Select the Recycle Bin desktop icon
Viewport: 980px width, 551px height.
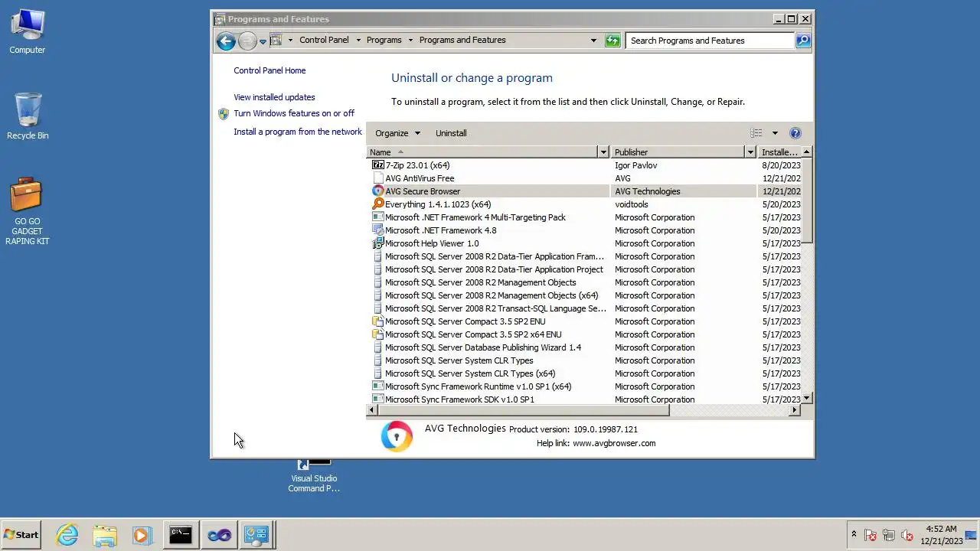click(28, 116)
